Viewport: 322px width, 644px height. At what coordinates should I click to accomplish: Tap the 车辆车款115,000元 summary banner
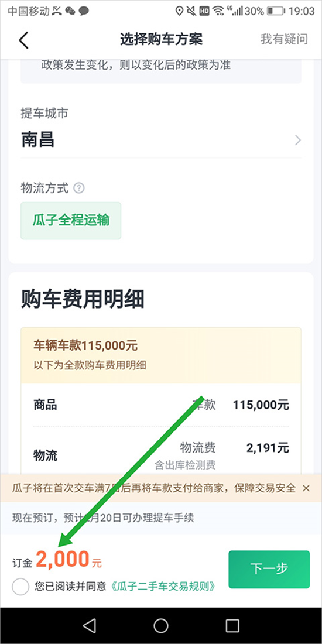161,355
